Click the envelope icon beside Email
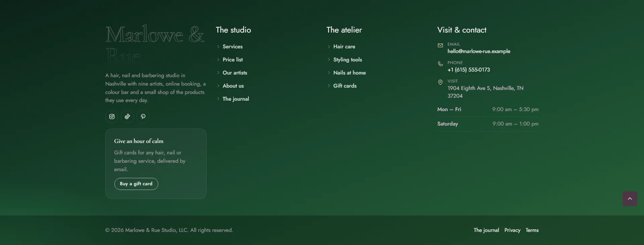The height and width of the screenshot is (245, 644). (440, 45)
